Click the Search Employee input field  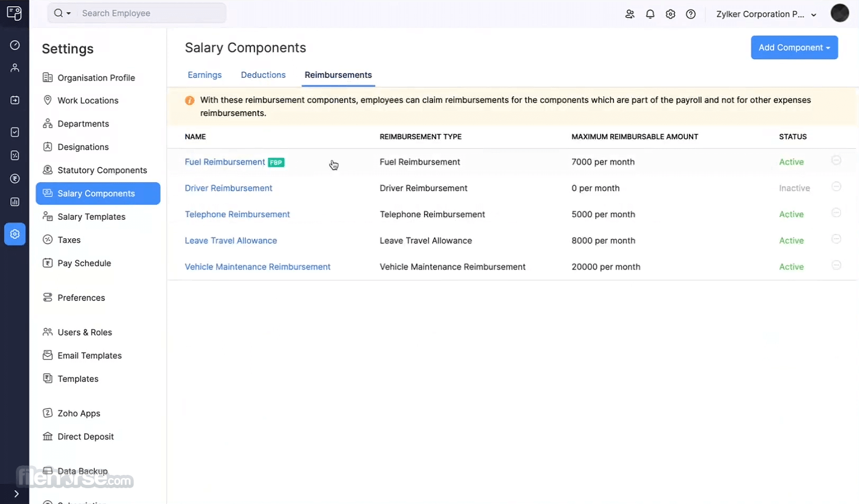click(151, 13)
